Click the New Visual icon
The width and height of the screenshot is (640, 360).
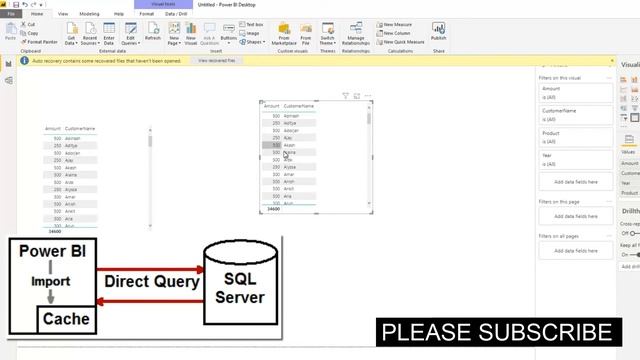191,33
